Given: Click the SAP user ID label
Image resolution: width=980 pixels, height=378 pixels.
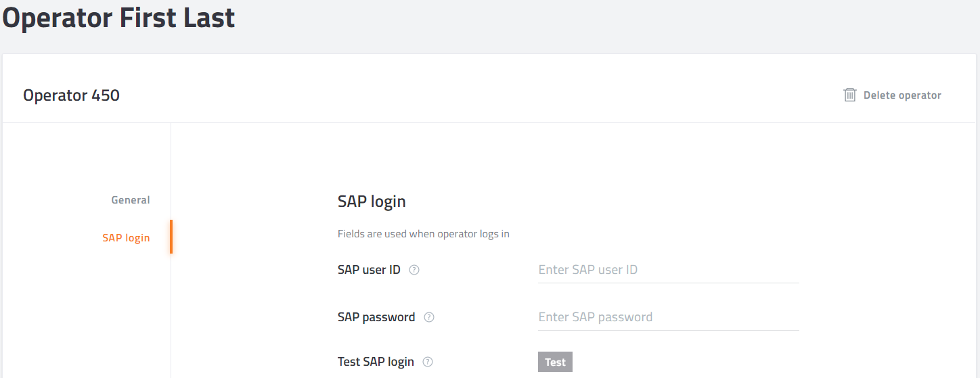Looking at the screenshot, I should tap(369, 270).
